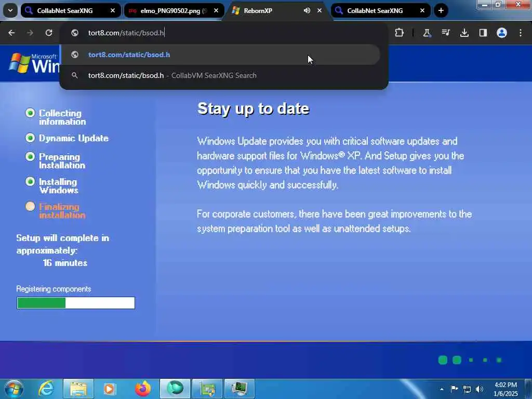Click the Show desktop strip

[529, 389]
